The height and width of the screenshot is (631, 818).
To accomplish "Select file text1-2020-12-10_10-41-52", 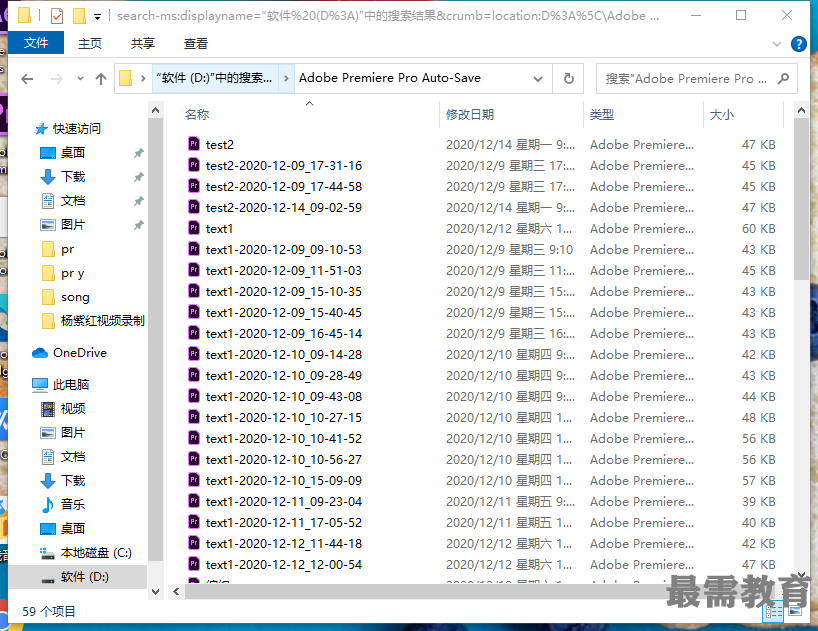I will 283,439.
